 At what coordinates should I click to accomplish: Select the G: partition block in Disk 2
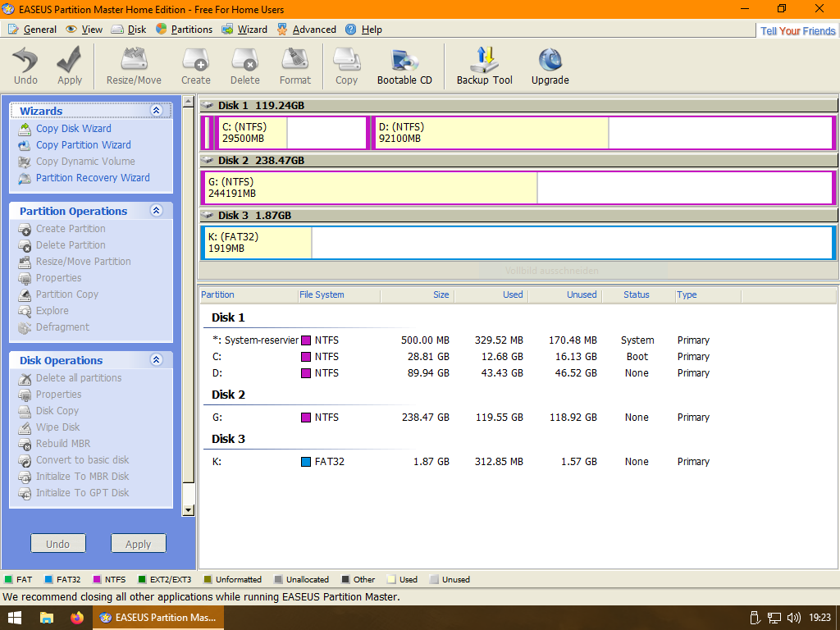[x=518, y=188]
